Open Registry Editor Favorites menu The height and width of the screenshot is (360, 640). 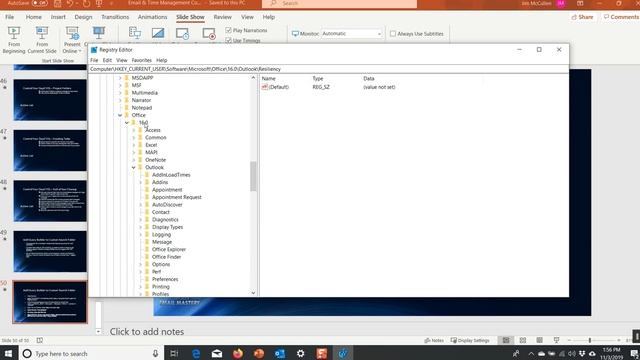tap(142, 60)
